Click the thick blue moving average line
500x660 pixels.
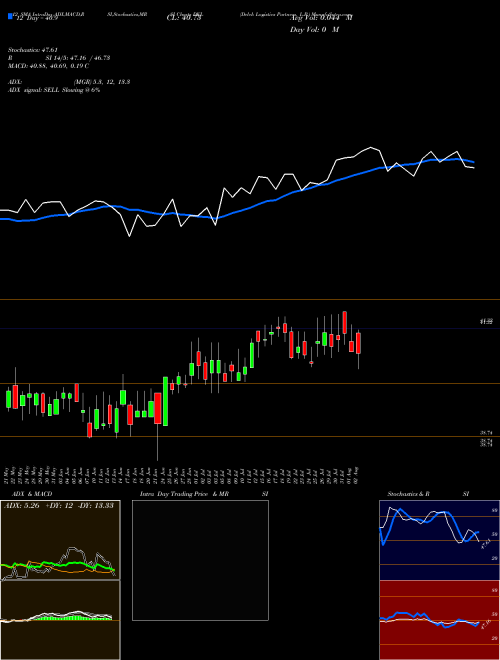(x=237, y=212)
